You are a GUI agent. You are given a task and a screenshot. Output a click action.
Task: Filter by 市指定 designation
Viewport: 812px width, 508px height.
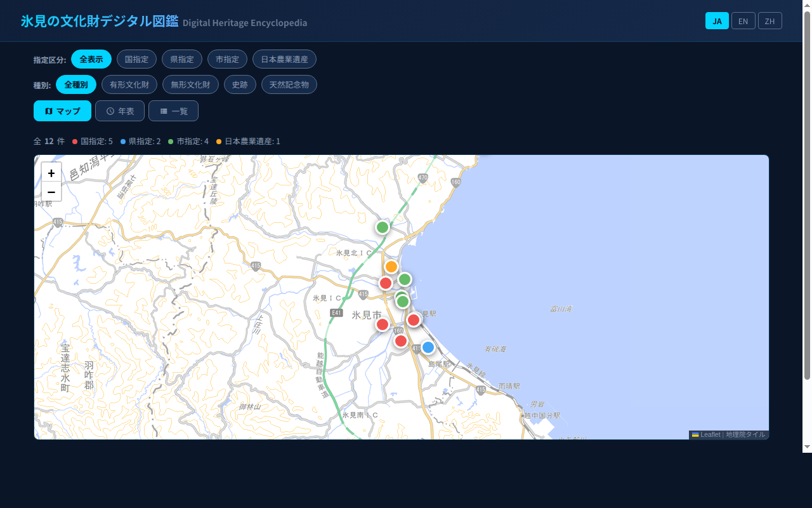(x=227, y=59)
